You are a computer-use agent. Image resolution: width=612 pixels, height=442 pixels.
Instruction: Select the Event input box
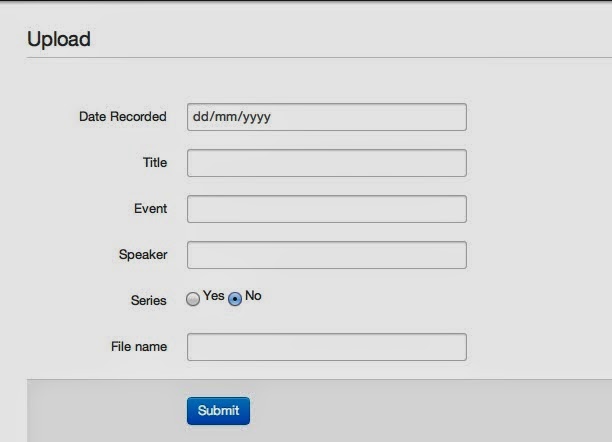point(327,209)
